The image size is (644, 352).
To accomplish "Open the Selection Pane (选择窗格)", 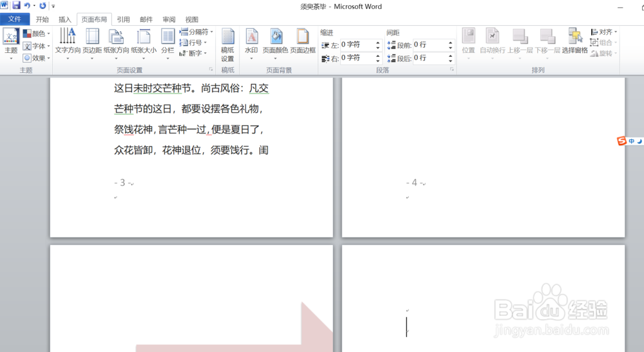I will [575, 41].
